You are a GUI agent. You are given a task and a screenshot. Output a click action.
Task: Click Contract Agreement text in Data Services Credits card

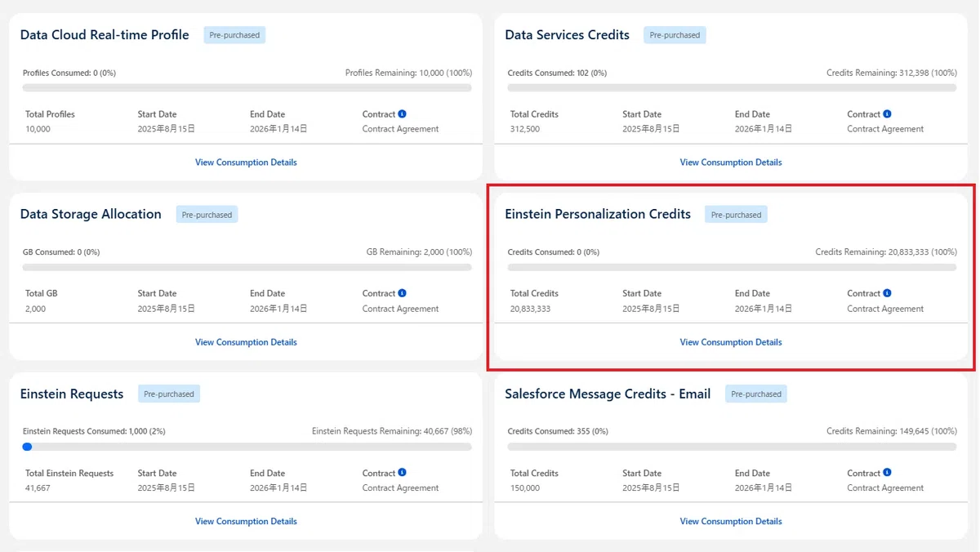pos(886,129)
